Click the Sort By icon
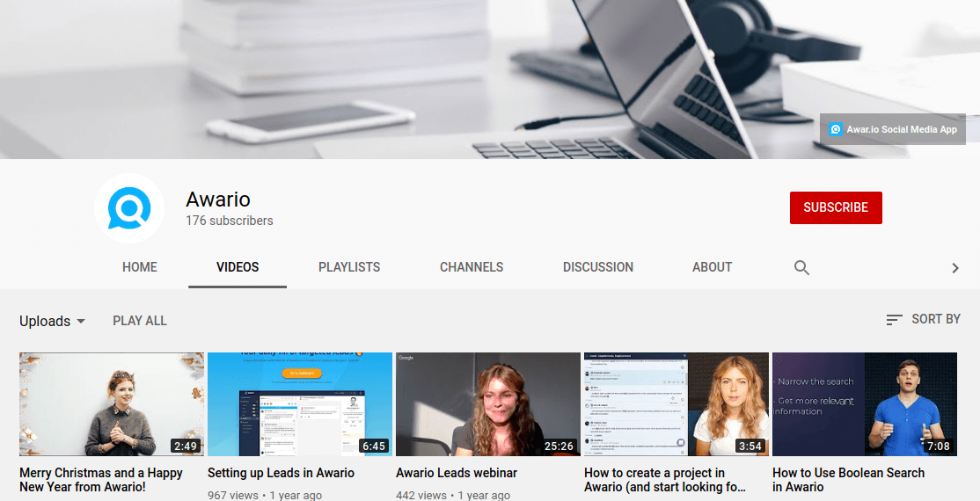The image size is (980, 501). tap(895, 320)
